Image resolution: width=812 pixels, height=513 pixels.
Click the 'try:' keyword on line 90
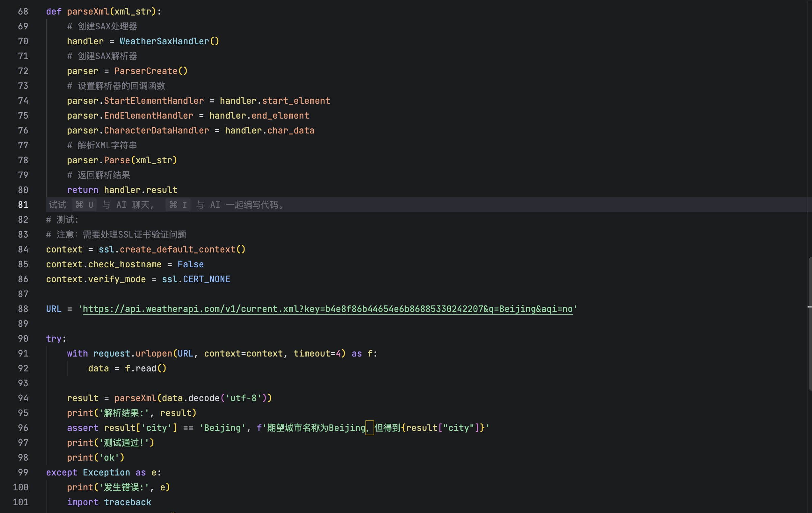click(x=56, y=339)
